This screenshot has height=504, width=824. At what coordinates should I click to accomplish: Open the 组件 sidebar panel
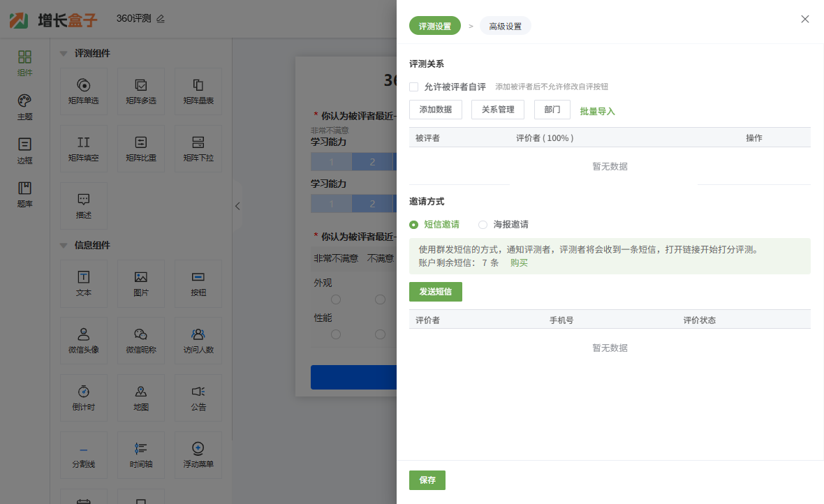tap(24, 63)
